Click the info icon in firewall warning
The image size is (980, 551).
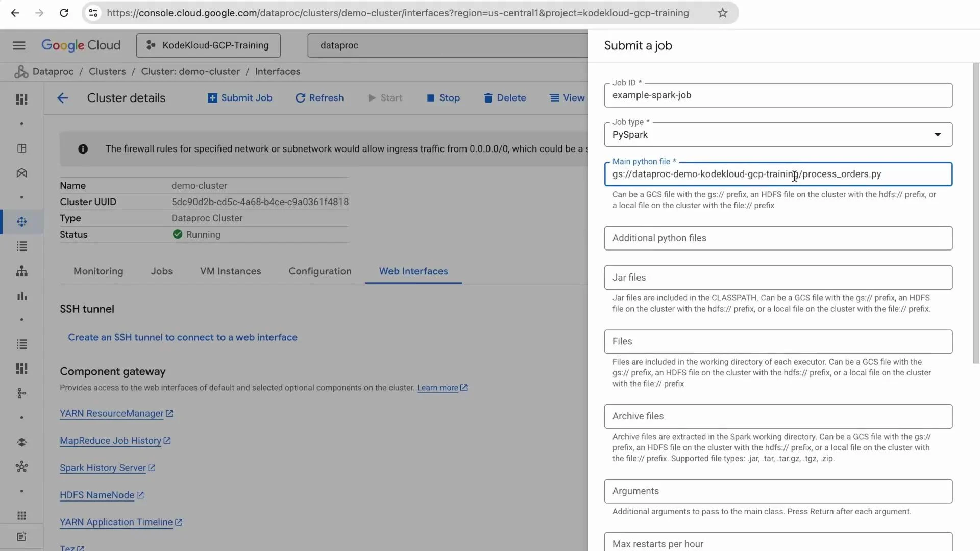(83, 149)
